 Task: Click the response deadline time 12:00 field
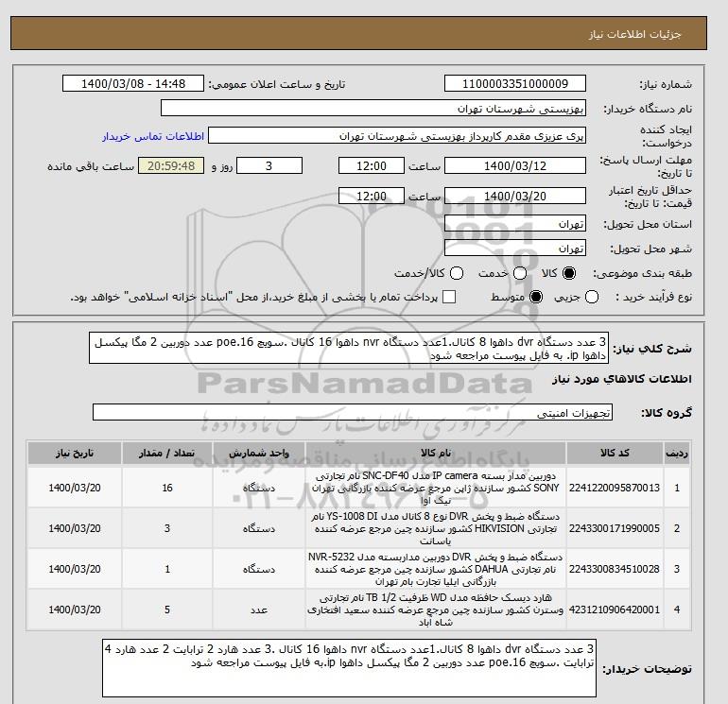pyautogui.click(x=372, y=165)
